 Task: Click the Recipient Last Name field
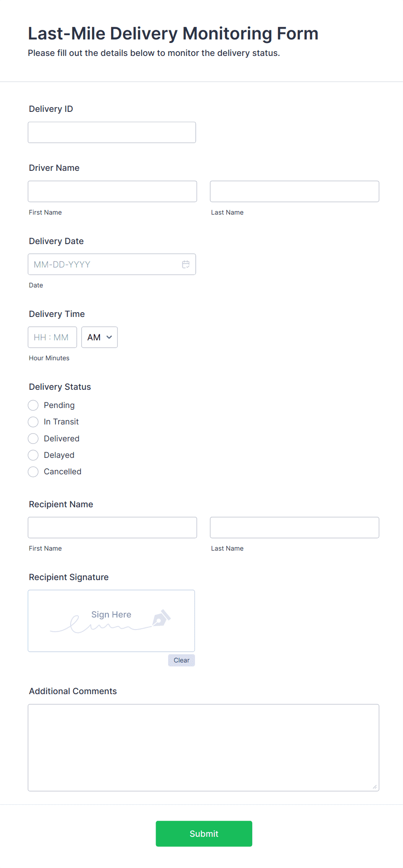coord(294,528)
